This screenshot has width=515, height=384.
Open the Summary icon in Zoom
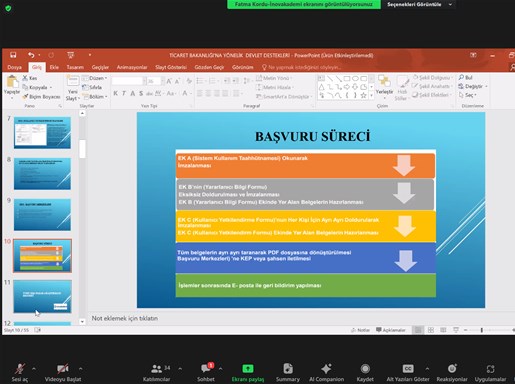(x=288, y=369)
